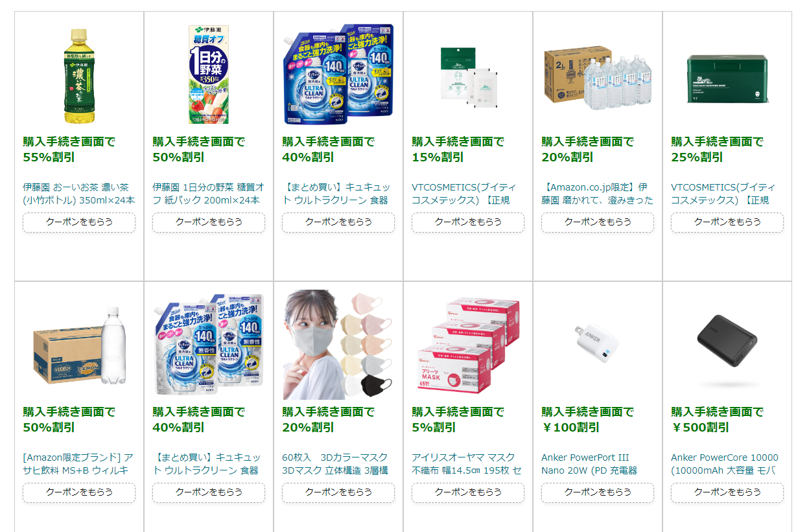Claim coupon for Anker PowerCore 10000
Viewport: 809px width, 532px height.
(x=727, y=492)
